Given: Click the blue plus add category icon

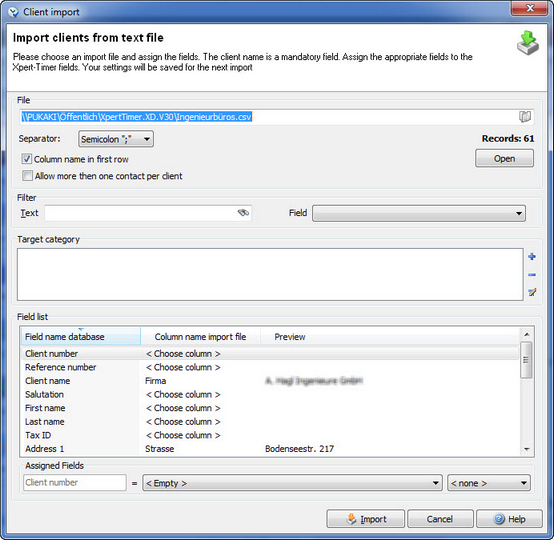Looking at the screenshot, I should click(532, 257).
